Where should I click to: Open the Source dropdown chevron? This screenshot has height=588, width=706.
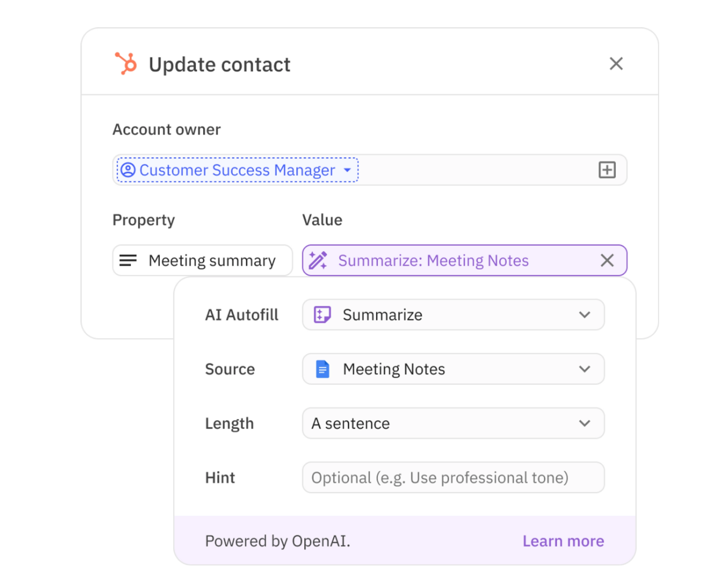click(x=584, y=369)
